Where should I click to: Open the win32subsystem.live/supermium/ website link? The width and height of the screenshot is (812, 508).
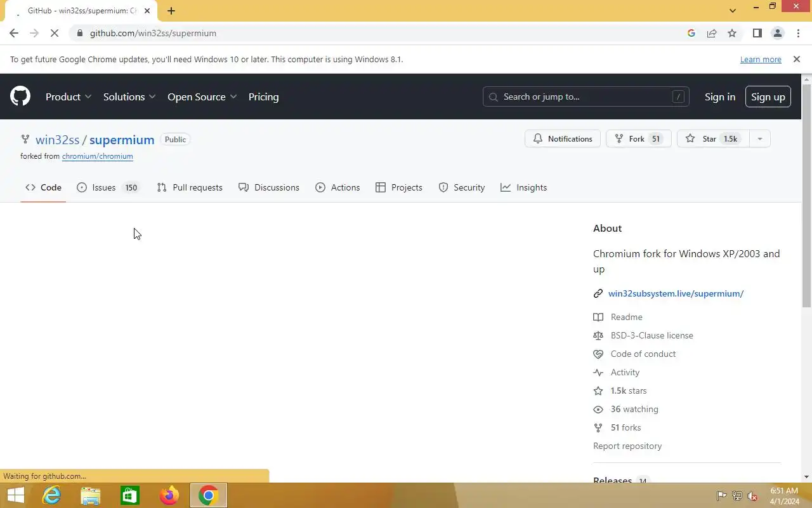[676, 293]
